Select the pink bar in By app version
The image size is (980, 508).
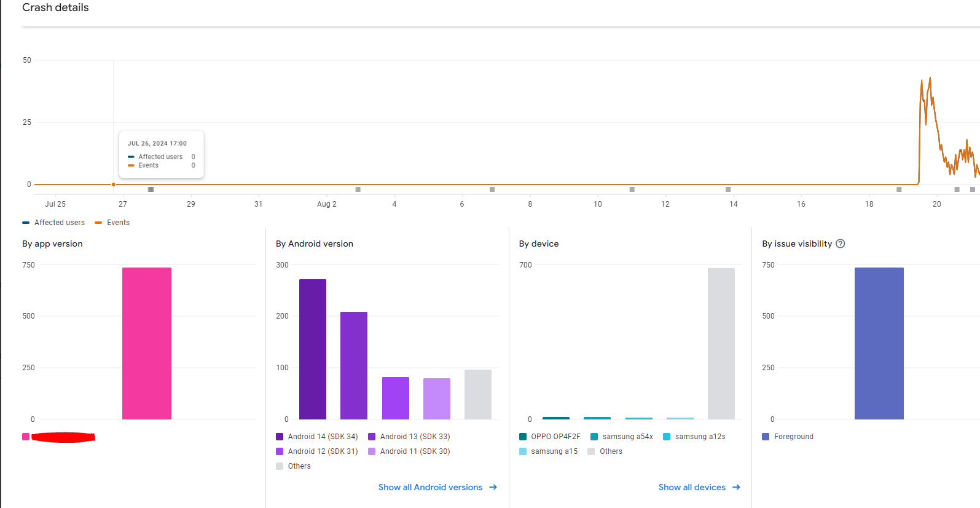(x=147, y=343)
